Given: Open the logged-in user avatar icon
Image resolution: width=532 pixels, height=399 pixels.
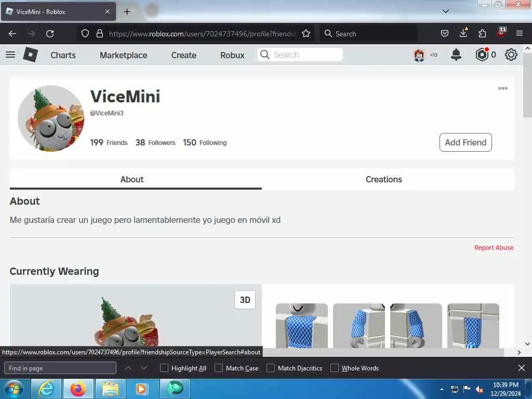Looking at the screenshot, I should click(419, 55).
